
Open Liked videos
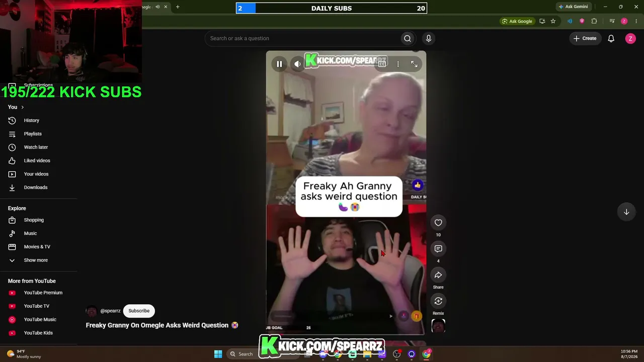[37, 160]
